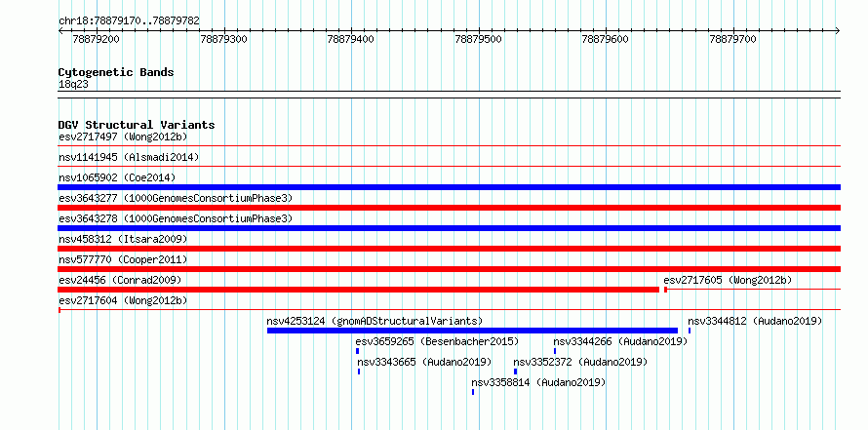Click the red esv24456 variant bar
This screenshot has height=430, width=868.
(x=359, y=290)
